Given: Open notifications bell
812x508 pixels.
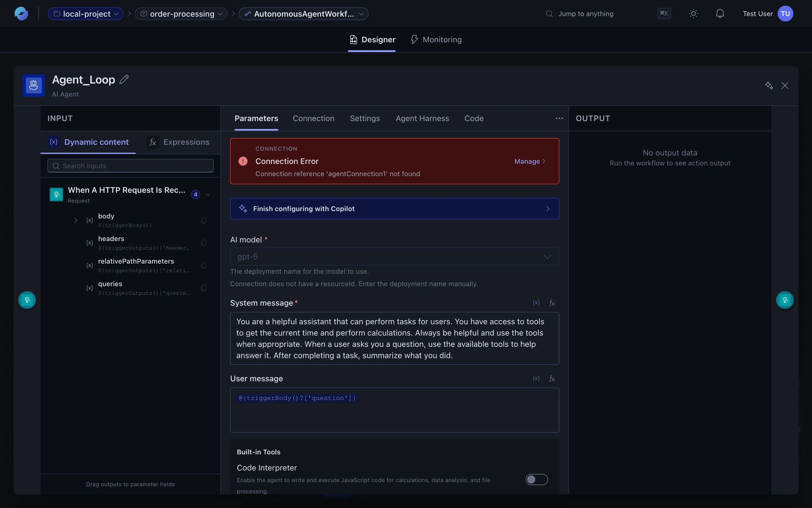Looking at the screenshot, I should 720,14.
